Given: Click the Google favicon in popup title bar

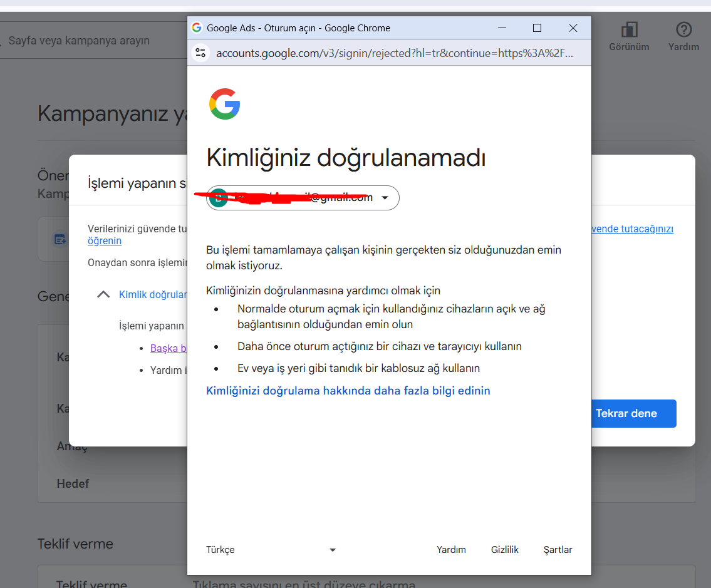Looking at the screenshot, I should (197, 28).
